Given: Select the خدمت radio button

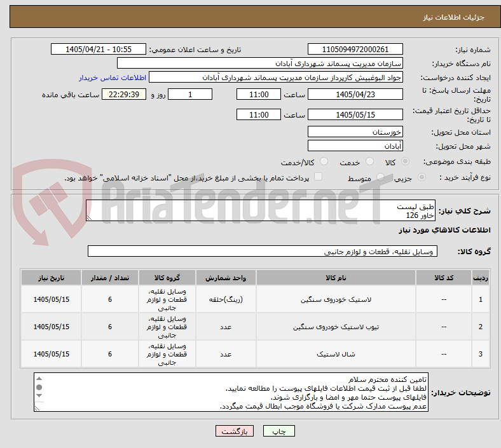Looking at the screenshot, I should 369,161.
